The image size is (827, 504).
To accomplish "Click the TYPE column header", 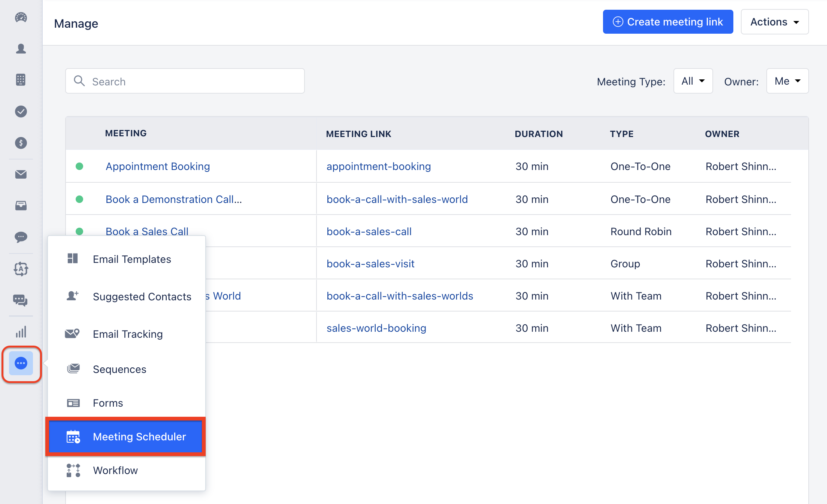I will pyautogui.click(x=622, y=134).
